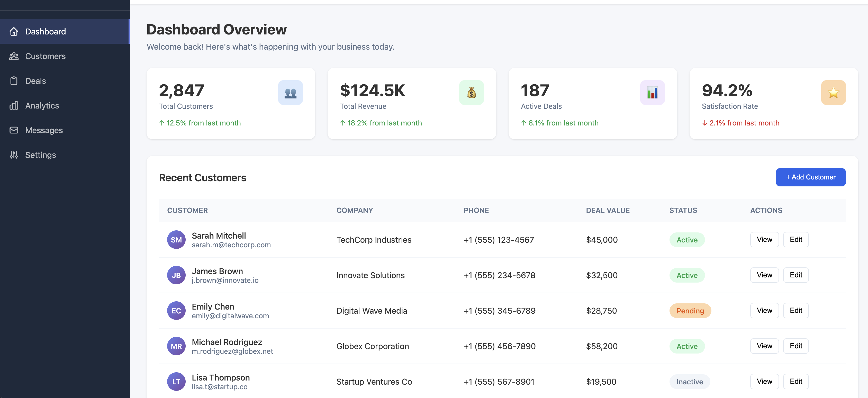This screenshot has width=868, height=398.
Task: Click the Customers people icon in sidebar
Action: (x=14, y=56)
